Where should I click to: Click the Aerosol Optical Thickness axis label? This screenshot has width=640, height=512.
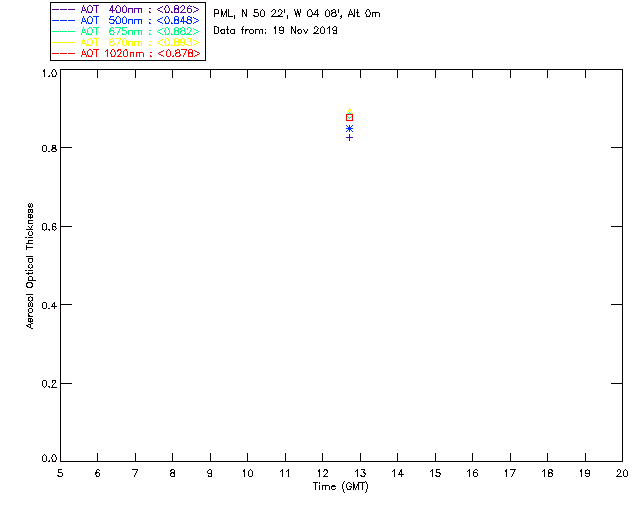tap(30, 266)
